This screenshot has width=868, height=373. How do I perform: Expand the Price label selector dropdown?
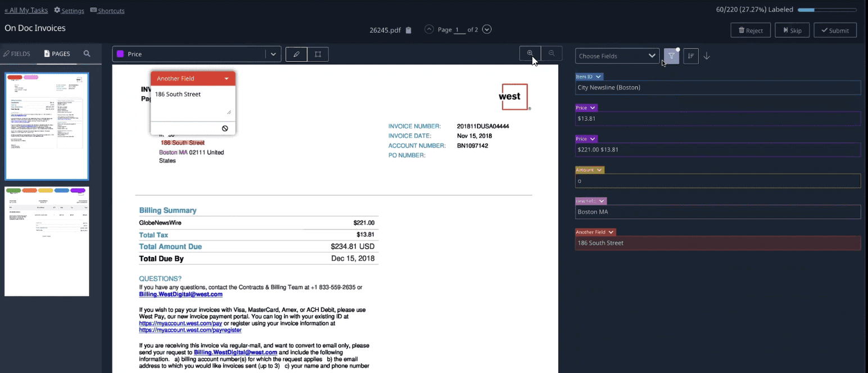(273, 54)
